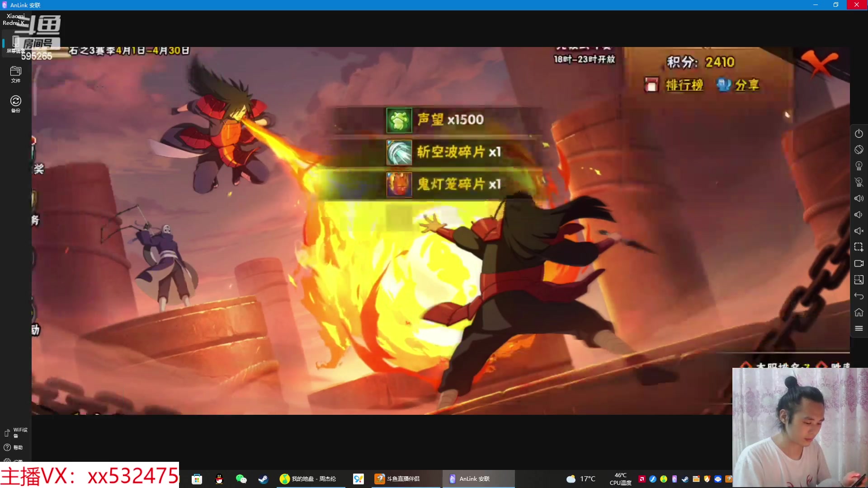Click the 斩空波碎片 fragment icon

tap(399, 152)
